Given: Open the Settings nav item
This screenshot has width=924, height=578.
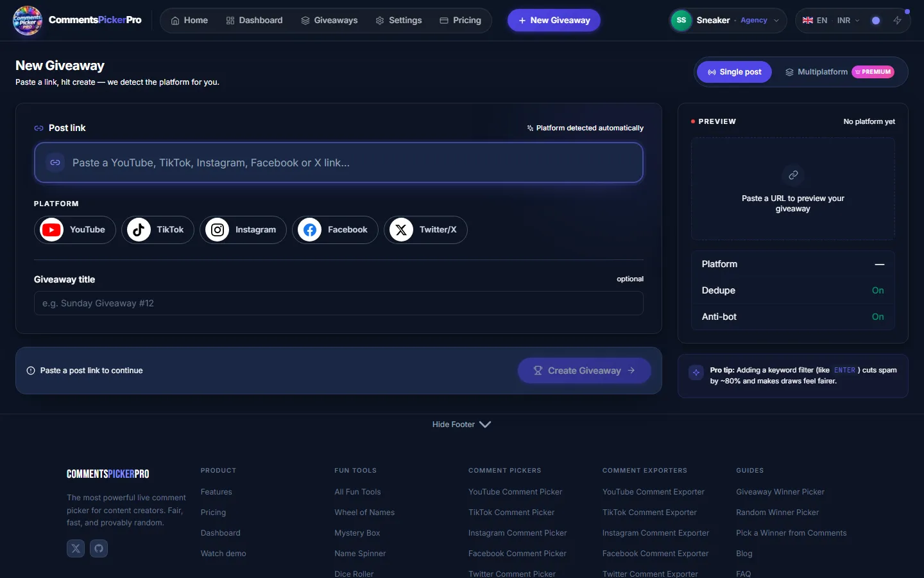Looking at the screenshot, I should [398, 21].
